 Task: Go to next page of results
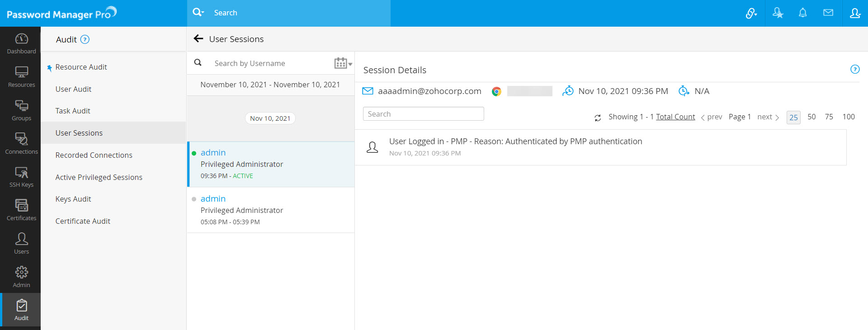tap(768, 117)
